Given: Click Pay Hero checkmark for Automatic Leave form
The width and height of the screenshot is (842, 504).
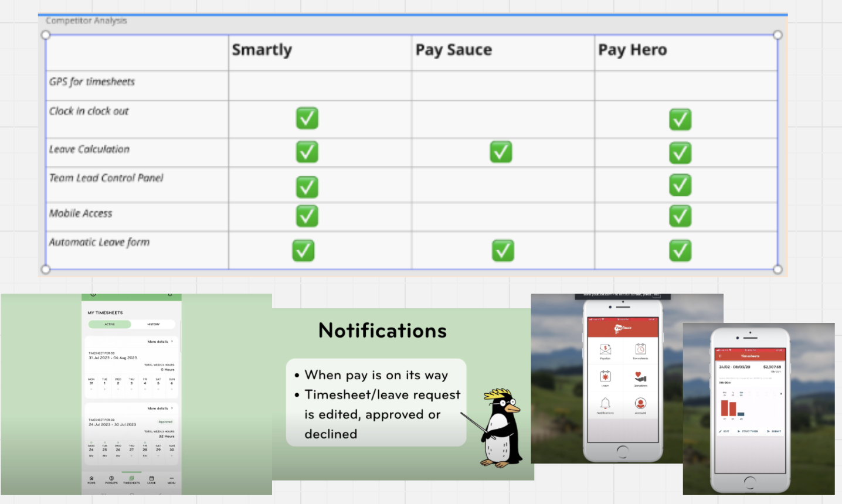Looking at the screenshot, I should [x=680, y=250].
